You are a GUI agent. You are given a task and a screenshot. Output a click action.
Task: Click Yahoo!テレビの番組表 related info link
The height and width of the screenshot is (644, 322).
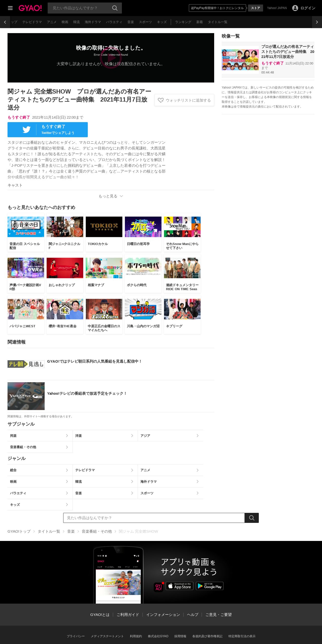(87, 393)
